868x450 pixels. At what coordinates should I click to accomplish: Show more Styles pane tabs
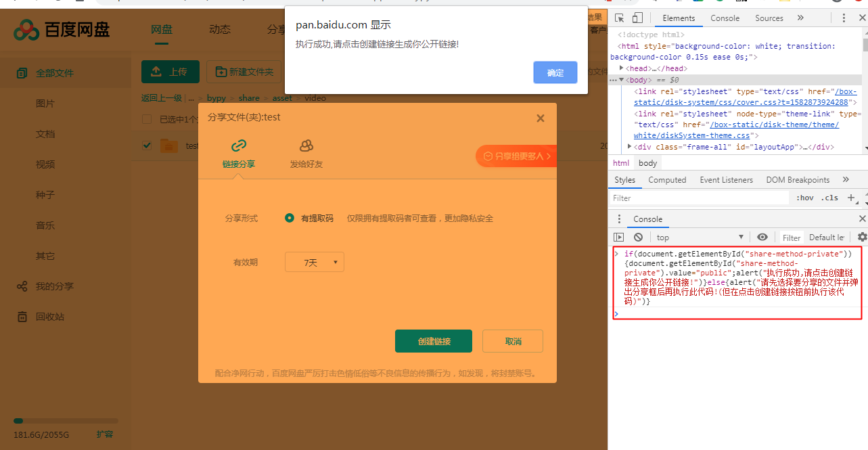pyautogui.click(x=846, y=180)
